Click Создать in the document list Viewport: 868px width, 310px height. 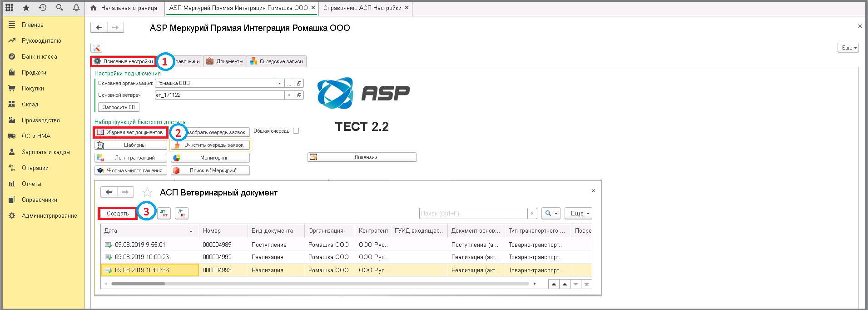(x=118, y=213)
